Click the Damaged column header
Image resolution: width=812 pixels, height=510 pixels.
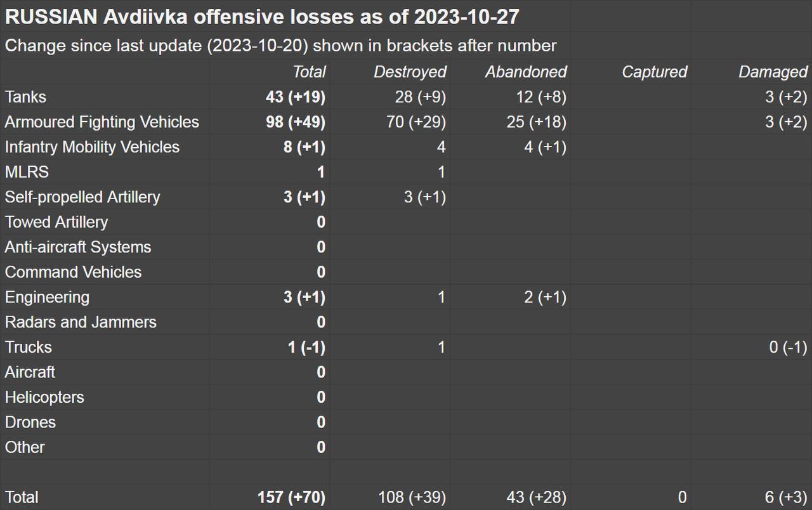pyautogui.click(x=773, y=72)
